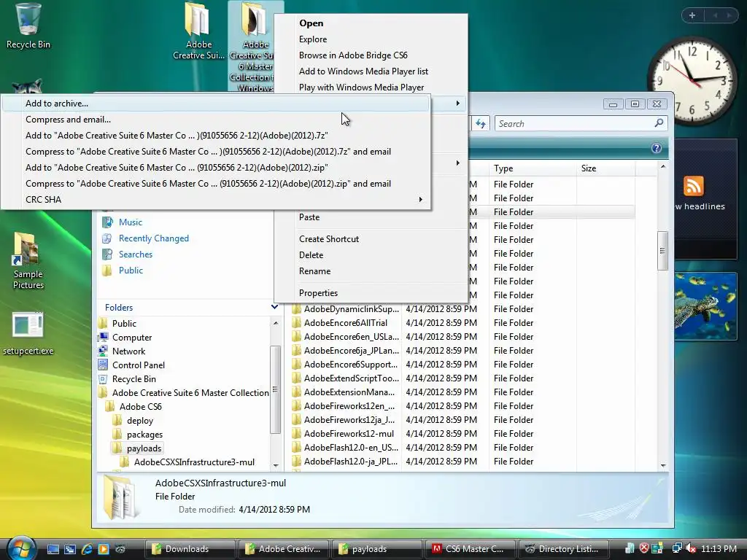This screenshot has height=560, width=747.
Task: Select the deploy folder in the tree
Action: tap(139, 421)
